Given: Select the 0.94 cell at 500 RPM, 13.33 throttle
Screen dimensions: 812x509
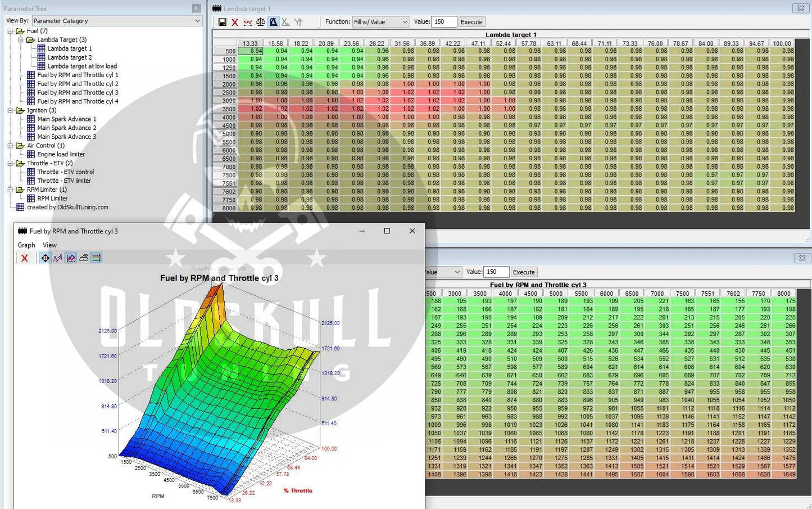Looking at the screenshot, I should tap(251, 51).
